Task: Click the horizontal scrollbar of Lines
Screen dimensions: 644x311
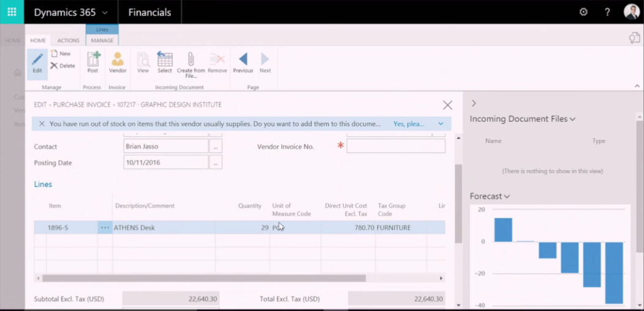Action: (203, 278)
